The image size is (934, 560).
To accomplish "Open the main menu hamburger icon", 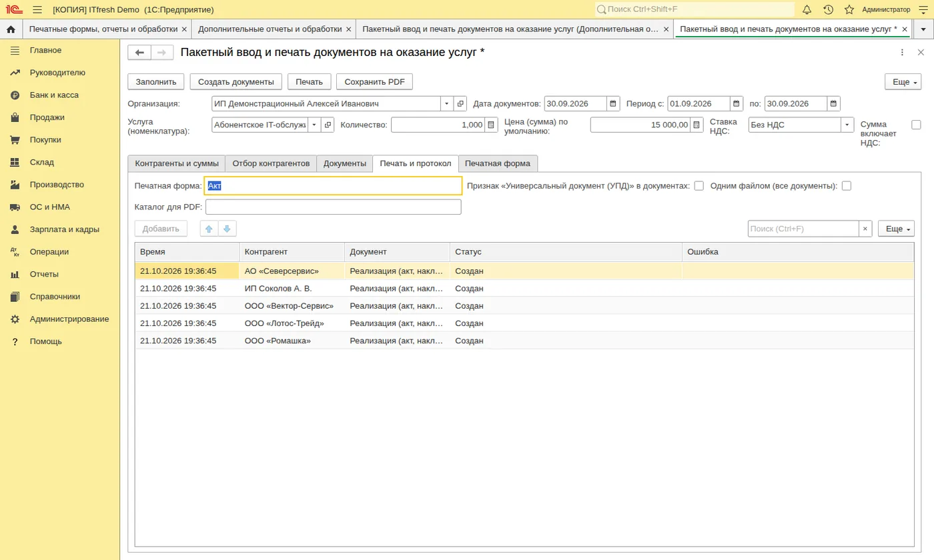I will pyautogui.click(x=37, y=10).
